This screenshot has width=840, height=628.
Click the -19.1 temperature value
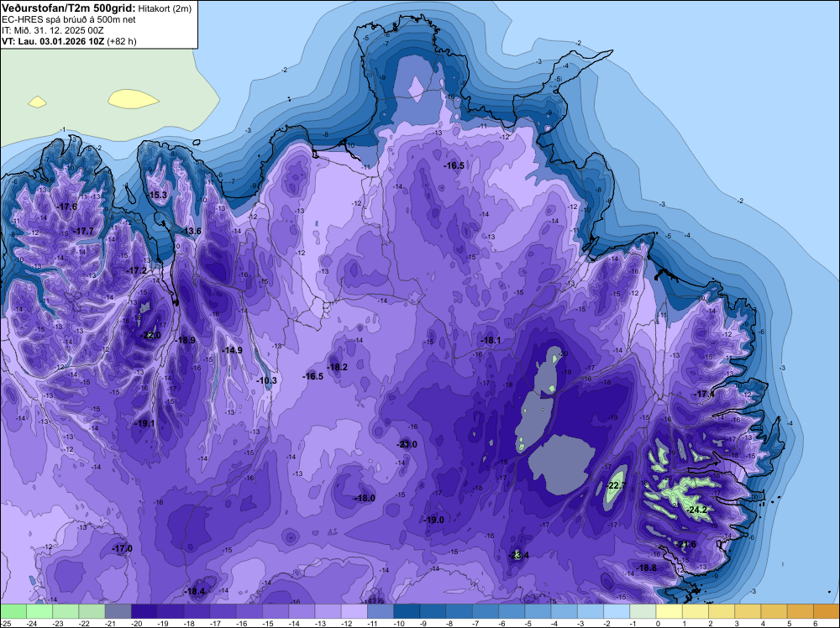(x=144, y=423)
